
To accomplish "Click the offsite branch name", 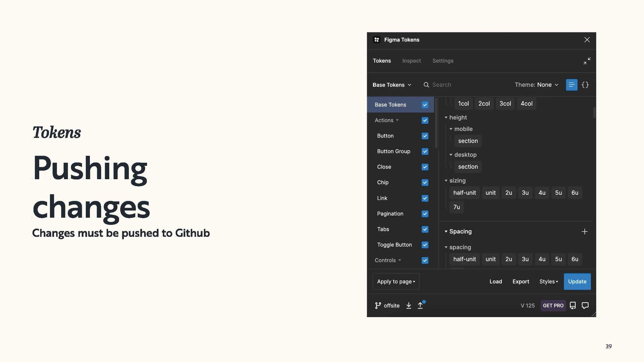I will click(x=392, y=306).
